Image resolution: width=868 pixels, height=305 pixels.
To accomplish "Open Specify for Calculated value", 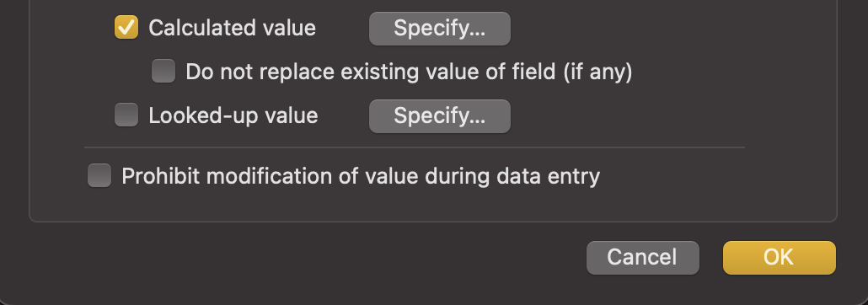I will click(440, 29).
